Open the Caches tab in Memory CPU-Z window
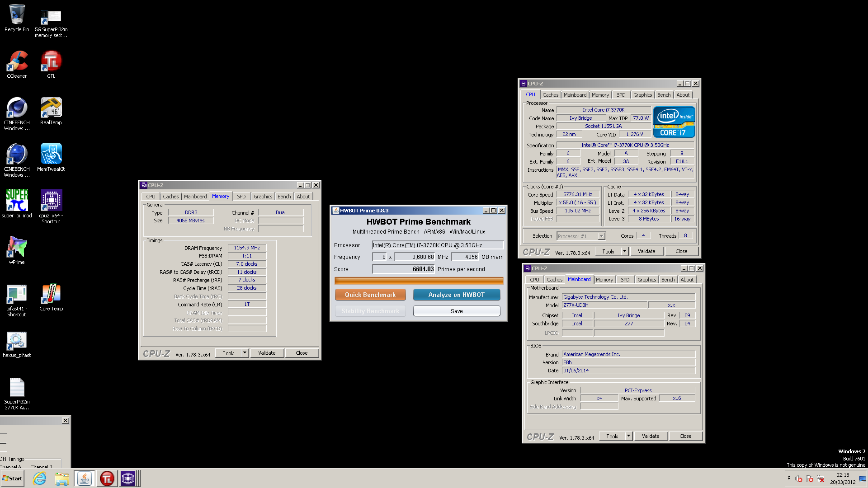The width and height of the screenshot is (868, 488). (x=170, y=197)
